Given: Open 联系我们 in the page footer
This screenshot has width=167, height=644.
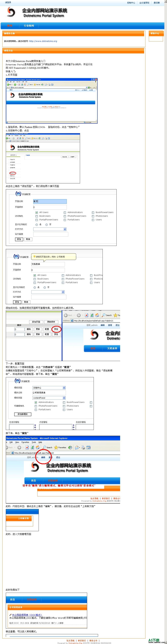Looking at the screenshot, I should (82, 641).
